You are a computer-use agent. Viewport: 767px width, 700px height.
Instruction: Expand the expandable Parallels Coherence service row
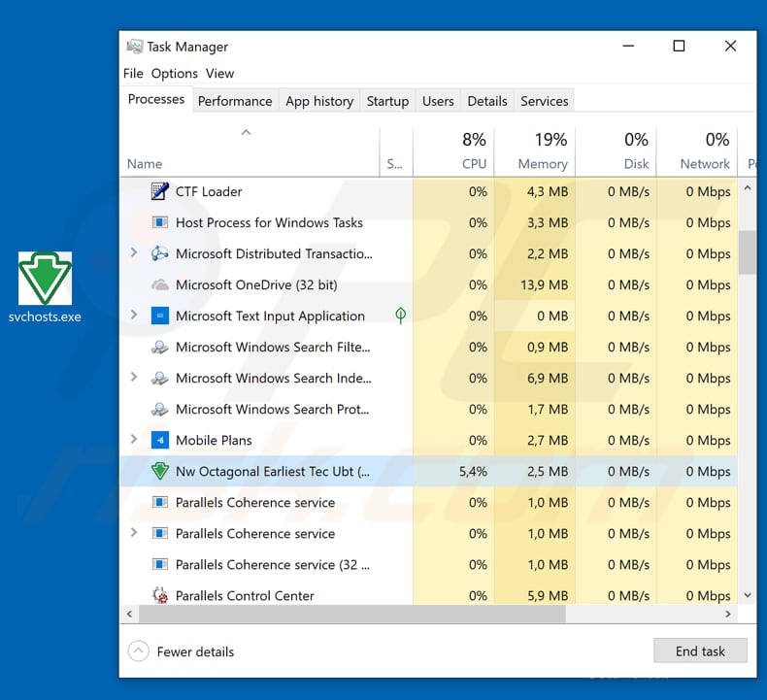click(x=134, y=533)
